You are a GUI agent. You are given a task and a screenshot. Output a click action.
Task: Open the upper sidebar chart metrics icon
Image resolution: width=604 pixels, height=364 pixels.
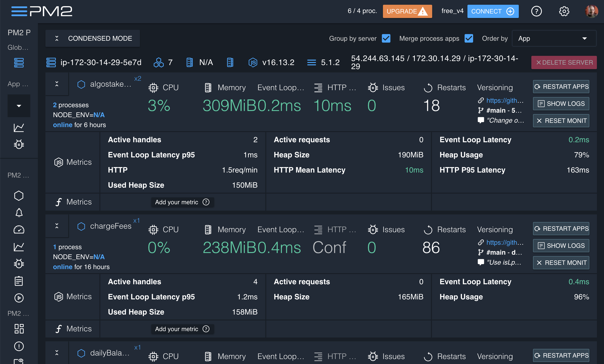(x=19, y=128)
